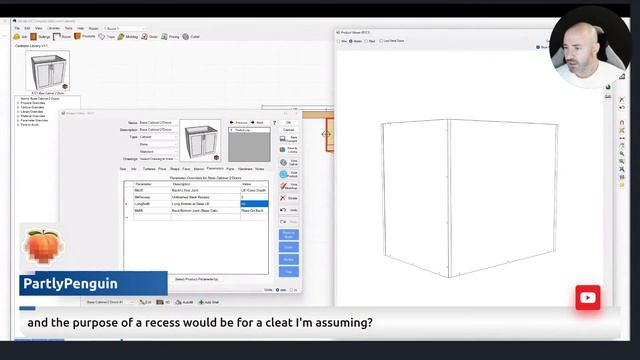The image size is (640, 360).
Task: Open the Libraries menu
Action: pos(54,29)
